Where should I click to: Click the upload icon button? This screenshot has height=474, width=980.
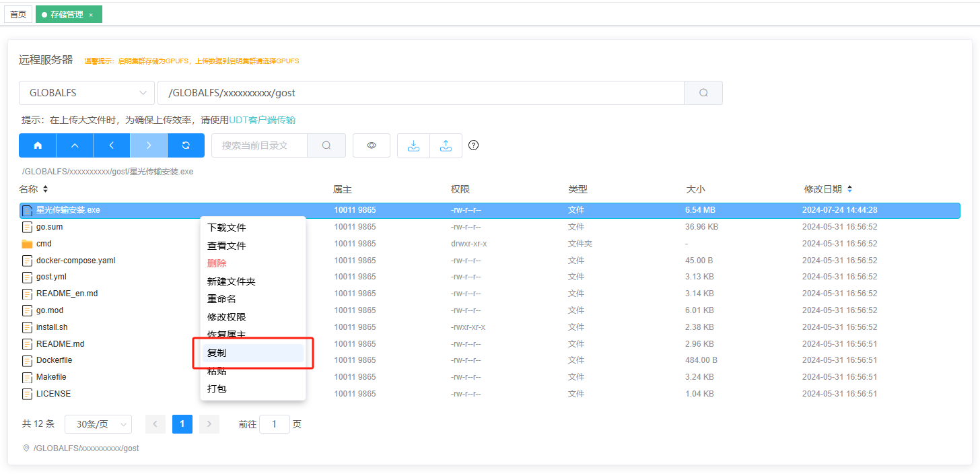446,145
